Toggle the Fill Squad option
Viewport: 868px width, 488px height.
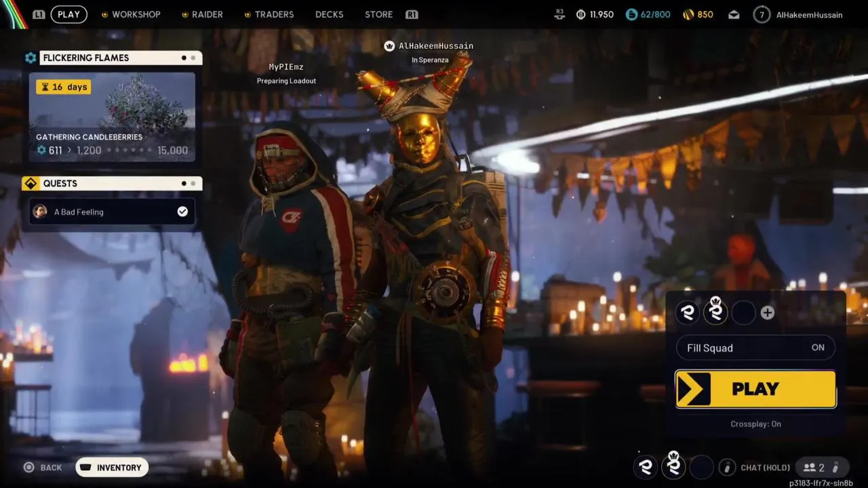[x=755, y=348]
